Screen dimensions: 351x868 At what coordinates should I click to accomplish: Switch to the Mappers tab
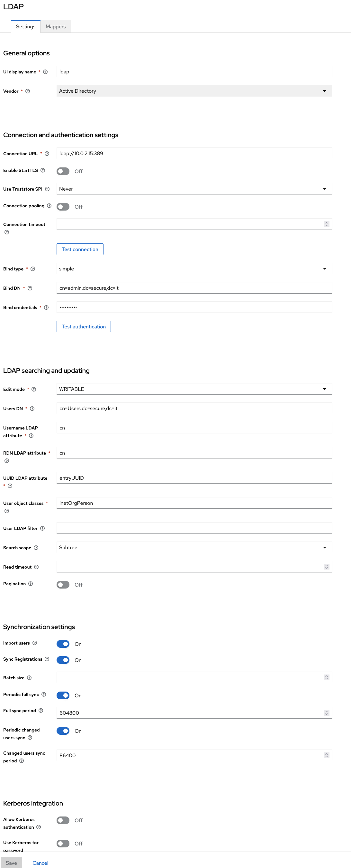coord(56,27)
